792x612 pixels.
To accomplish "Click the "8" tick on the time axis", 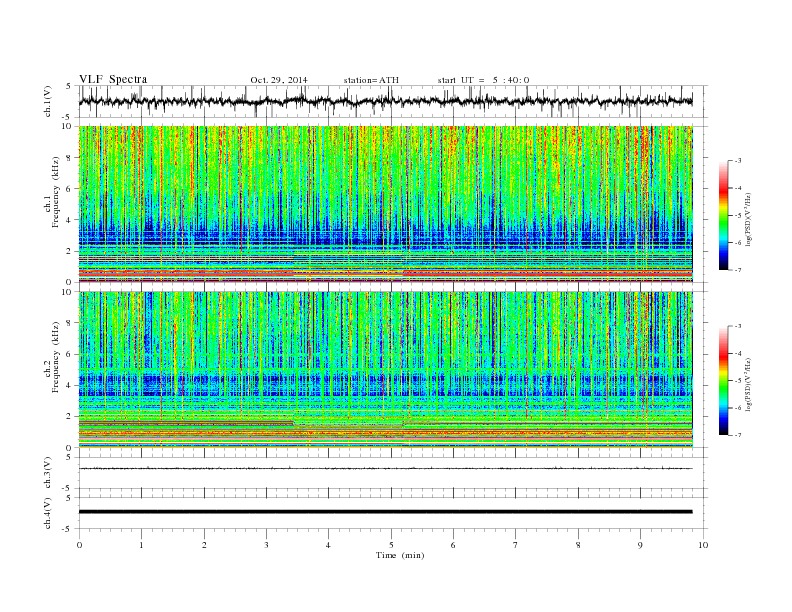I will coord(578,545).
